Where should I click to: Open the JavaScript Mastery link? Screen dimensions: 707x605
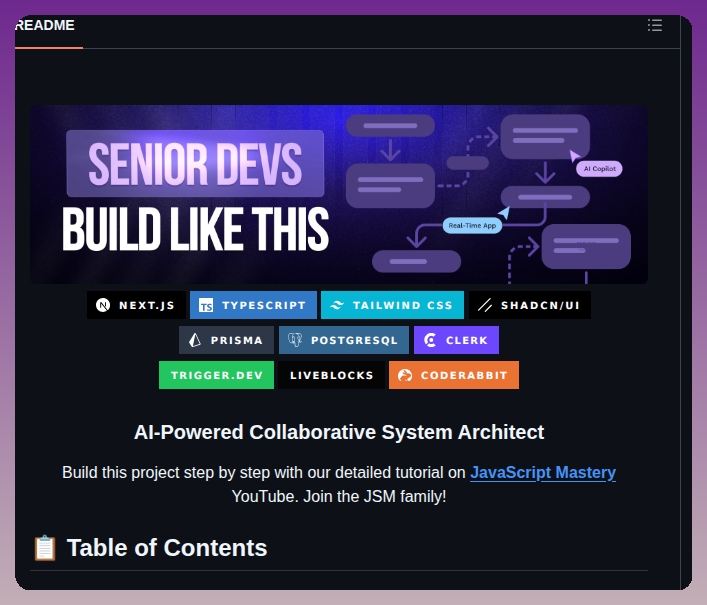(x=543, y=472)
